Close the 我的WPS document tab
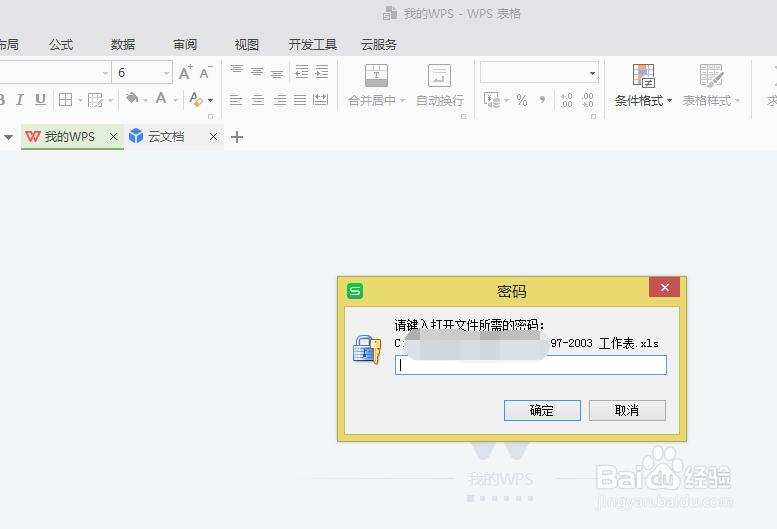 (113, 137)
